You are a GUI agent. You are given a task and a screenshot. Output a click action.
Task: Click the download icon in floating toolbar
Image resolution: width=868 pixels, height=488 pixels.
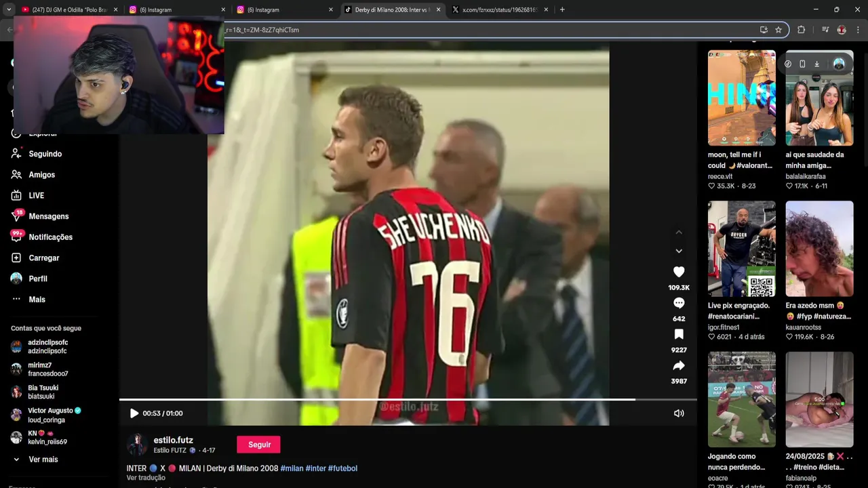coord(817,64)
